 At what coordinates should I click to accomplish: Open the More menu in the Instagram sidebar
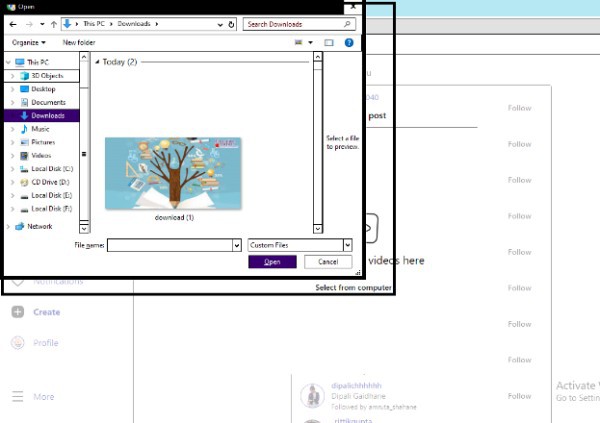coord(43,397)
